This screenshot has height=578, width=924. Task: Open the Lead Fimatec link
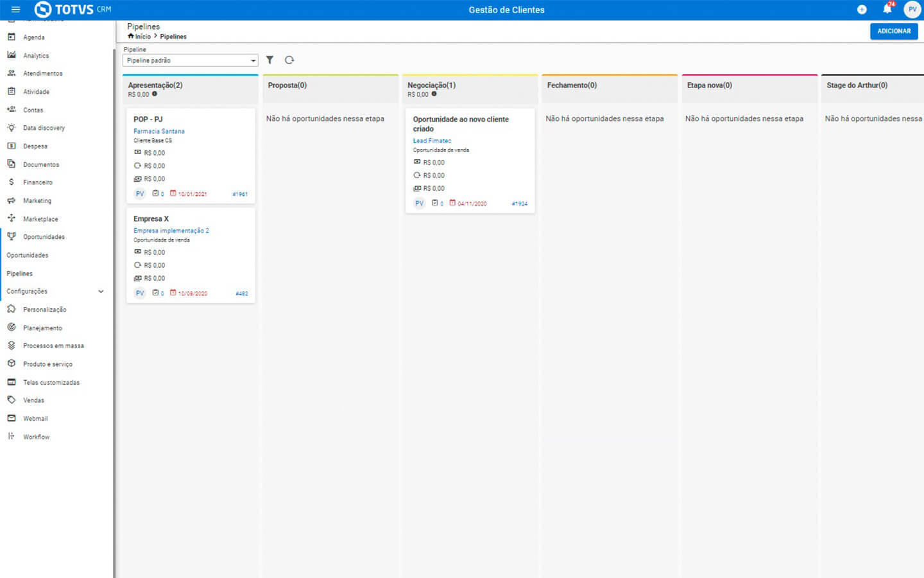432,141
